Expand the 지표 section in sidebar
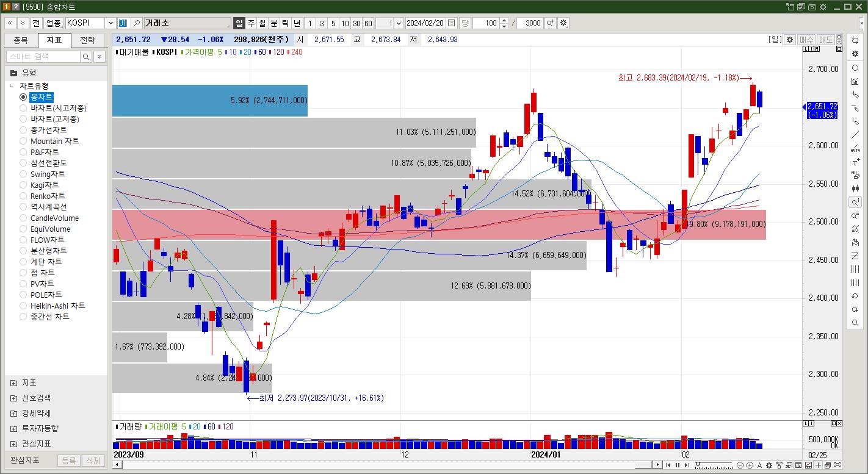The height and width of the screenshot is (474, 868). 13,382
